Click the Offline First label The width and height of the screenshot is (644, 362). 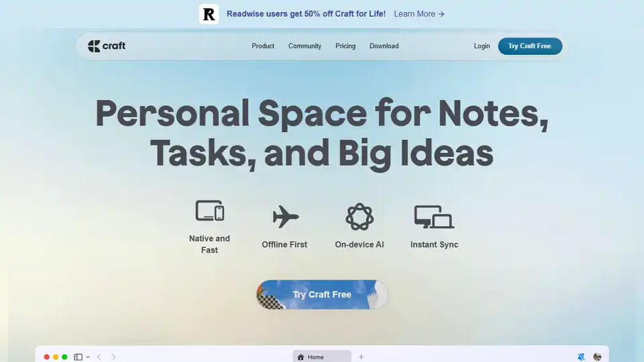click(284, 245)
